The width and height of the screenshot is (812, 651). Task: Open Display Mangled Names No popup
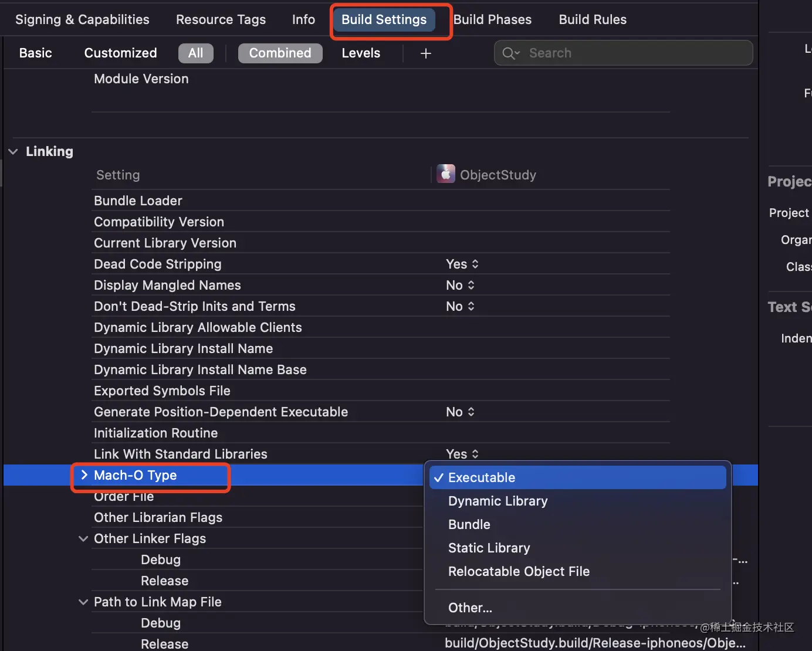point(460,285)
